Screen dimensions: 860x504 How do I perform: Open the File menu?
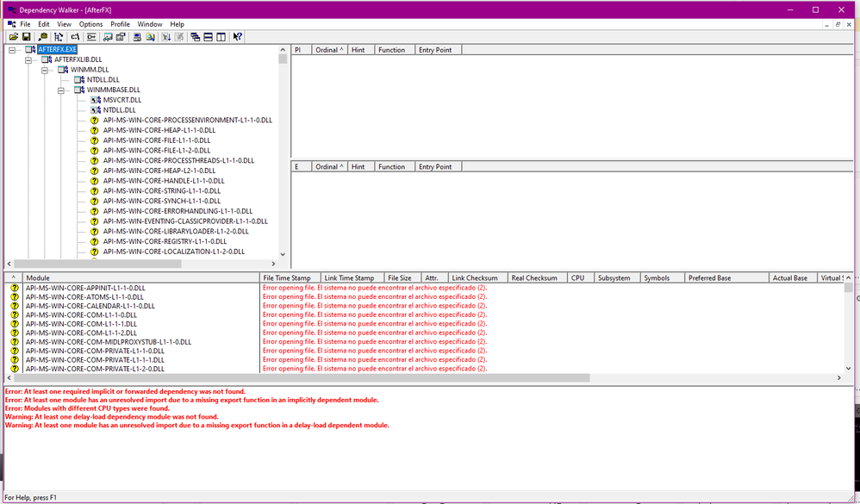click(x=25, y=24)
